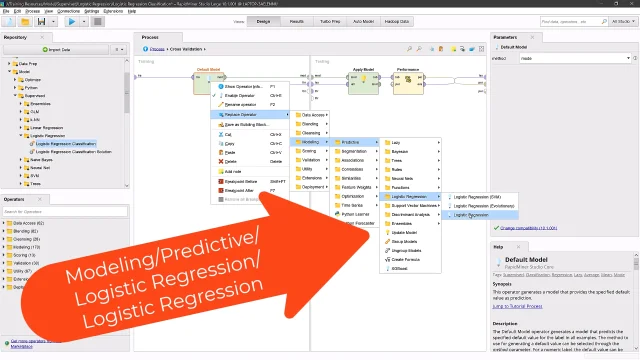Collapse the Logistic Regression repository folder
The image size is (640, 360).
[21, 136]
